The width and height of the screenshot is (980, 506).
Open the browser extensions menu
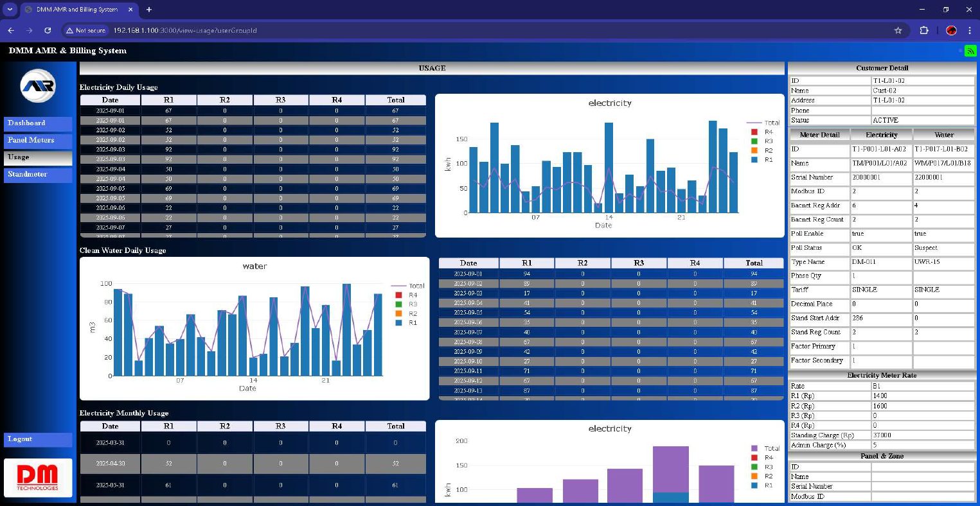coord(924,30)
